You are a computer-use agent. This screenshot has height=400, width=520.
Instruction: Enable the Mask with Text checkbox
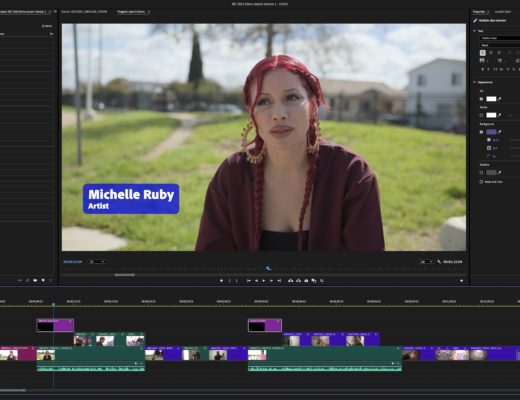pos(481,182)
